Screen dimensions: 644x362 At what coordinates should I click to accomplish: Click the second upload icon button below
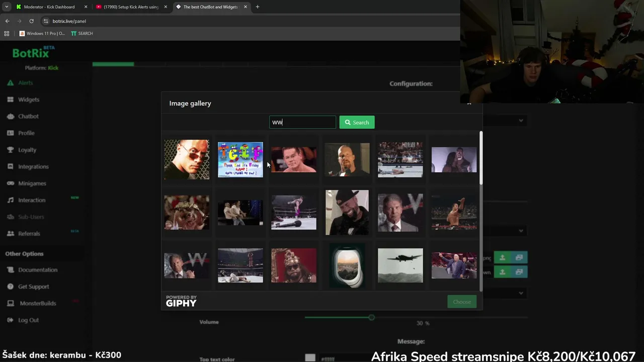tap(502, 272)
